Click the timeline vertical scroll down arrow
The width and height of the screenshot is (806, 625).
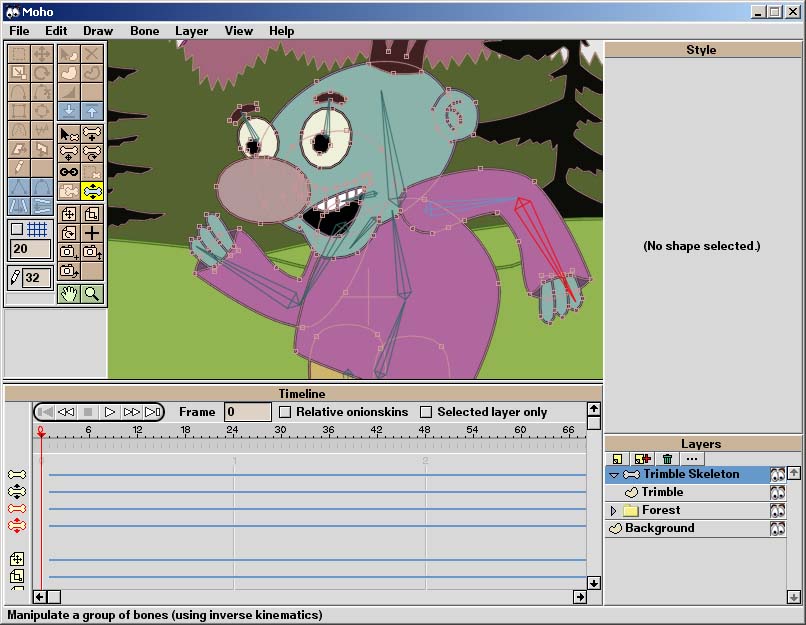(x=594, y=583)
